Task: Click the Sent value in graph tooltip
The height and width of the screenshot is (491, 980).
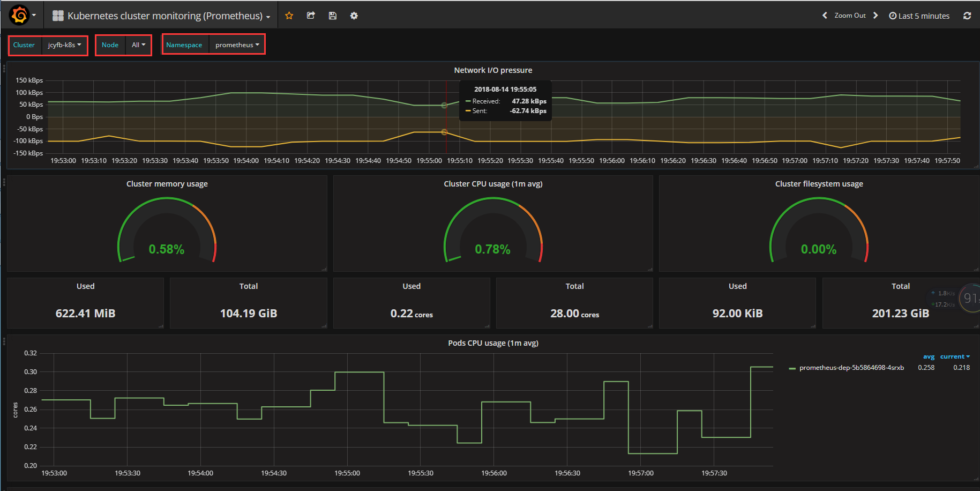Action: [x=528, y=111]
